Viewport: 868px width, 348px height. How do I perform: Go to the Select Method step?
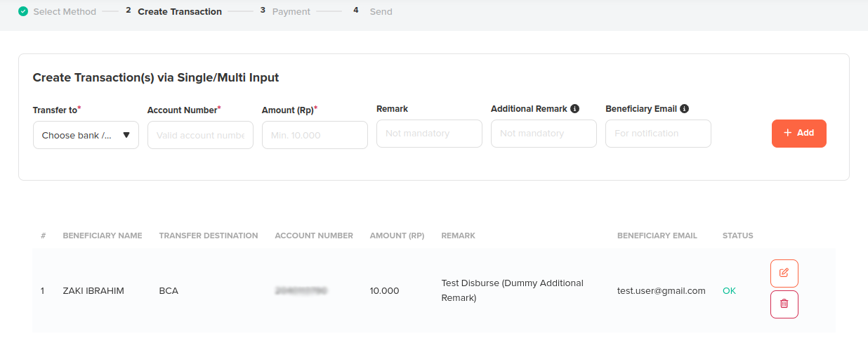pyautogui.click(x=65, y=12)
